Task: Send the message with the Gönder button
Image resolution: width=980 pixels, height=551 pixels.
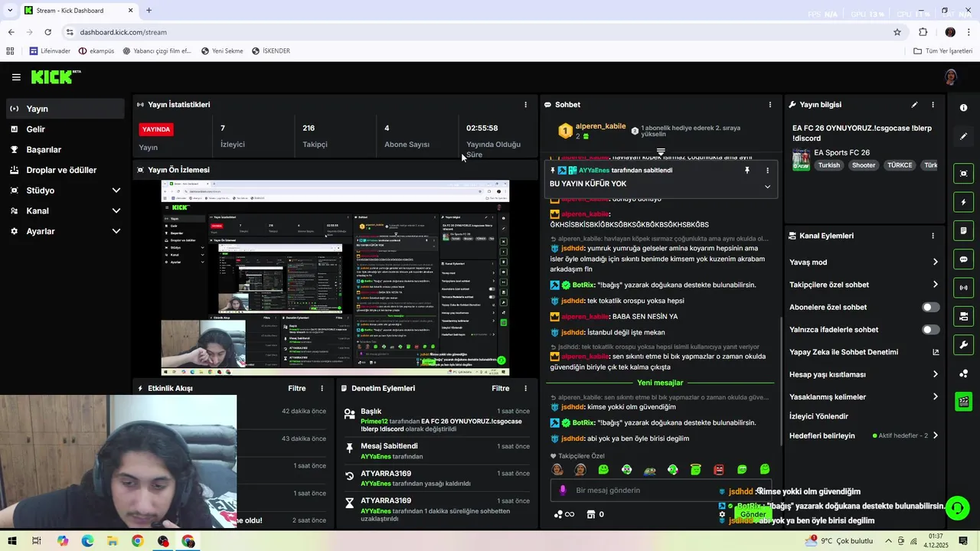Action: (x=753, y=514)
